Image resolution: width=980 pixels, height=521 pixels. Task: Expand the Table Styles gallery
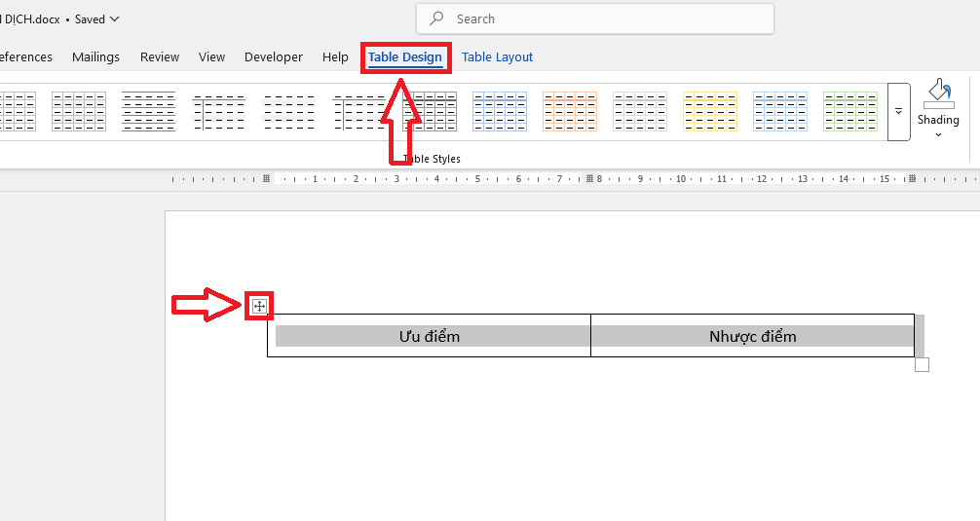(898, 112)
